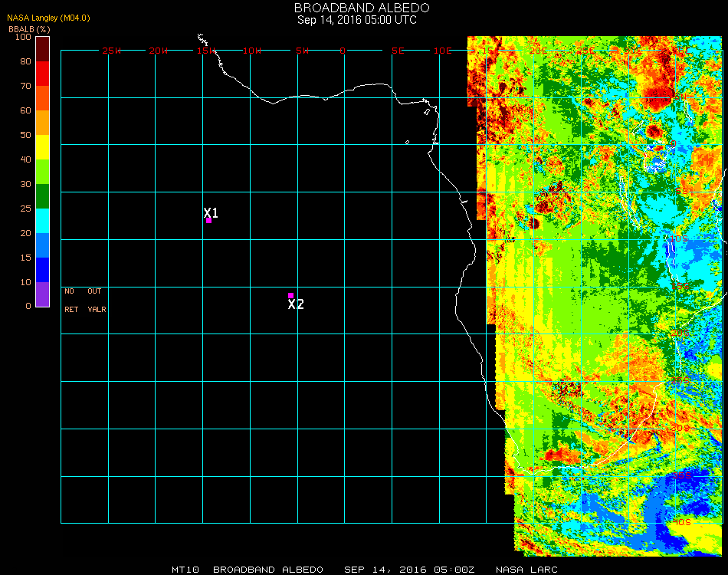Click the 40S latitude label
The width and height of the screenshot is (728, 575).
tap(681, 522)
